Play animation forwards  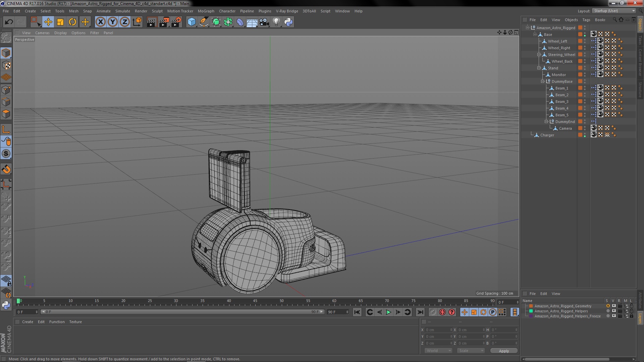tap(388, 312)
